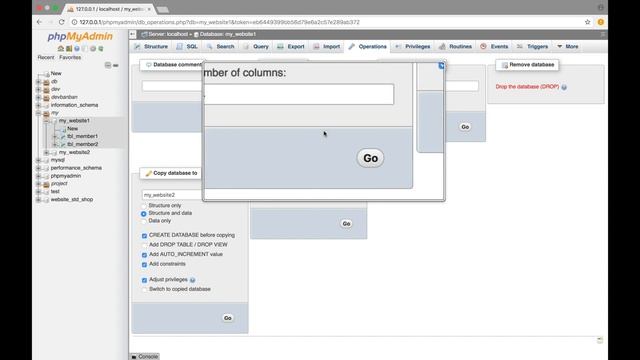Toggle CREATE DATABASE before copying checkbox

(x=144, y=236)
